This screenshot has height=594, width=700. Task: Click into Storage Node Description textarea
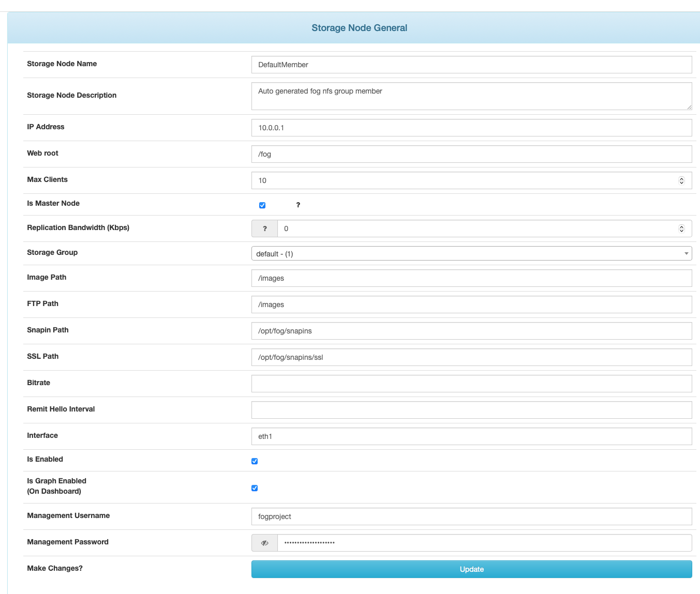point(472,96)
